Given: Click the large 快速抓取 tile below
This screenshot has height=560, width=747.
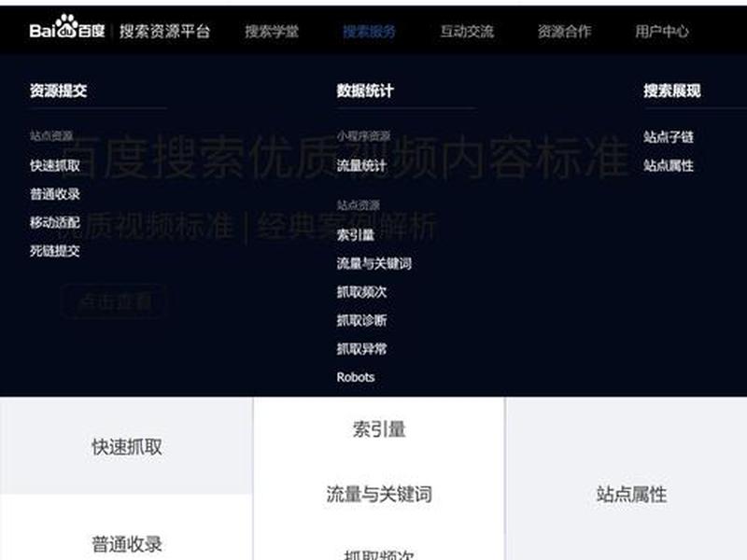Looking at the screenshot, I should pyautogui.click(x=126, y=446).
